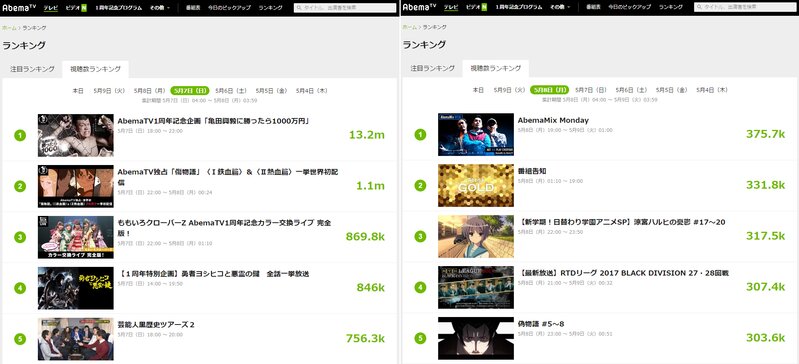This screenshot has width=799, height=364.
Task: Click rank 3 badge beside ももいろクローバーZ entry
Action: point(20,237)
